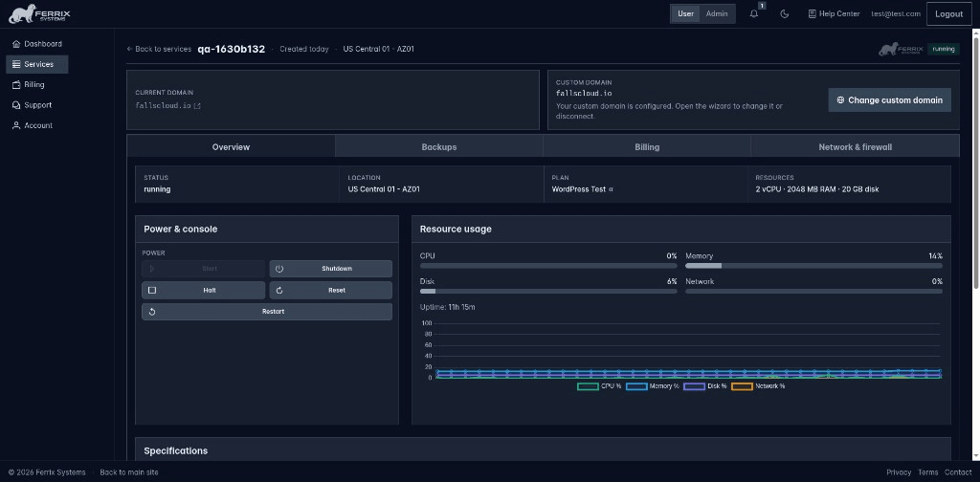Open the Contact footer link
Screen dimensions: 980x482
point(958,472)
